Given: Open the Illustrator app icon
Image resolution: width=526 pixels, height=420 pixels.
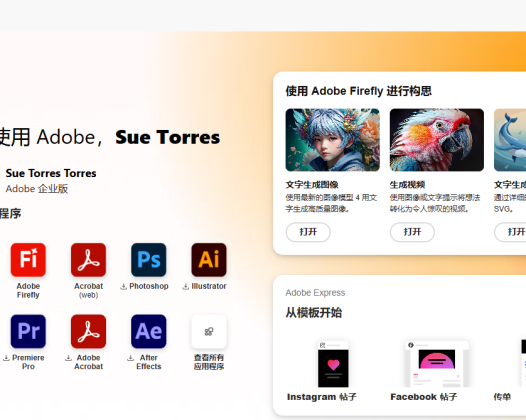Looking at the screenshot, I should [x=209, y=260].
